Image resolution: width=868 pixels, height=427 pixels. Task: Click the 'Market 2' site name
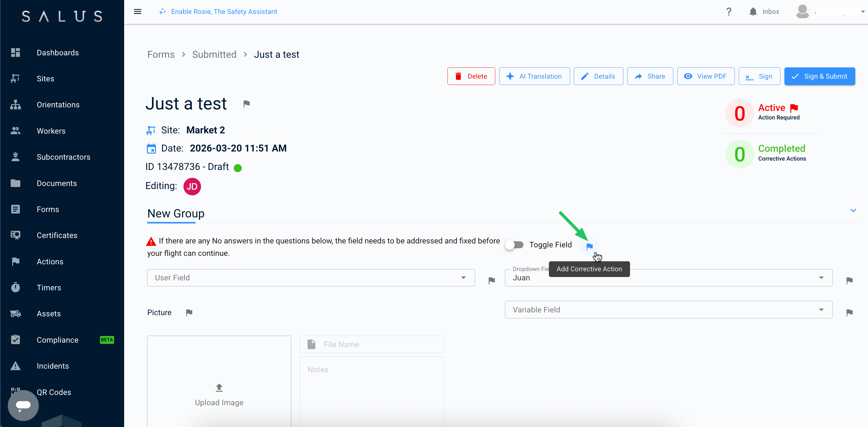tap(206, 130)
